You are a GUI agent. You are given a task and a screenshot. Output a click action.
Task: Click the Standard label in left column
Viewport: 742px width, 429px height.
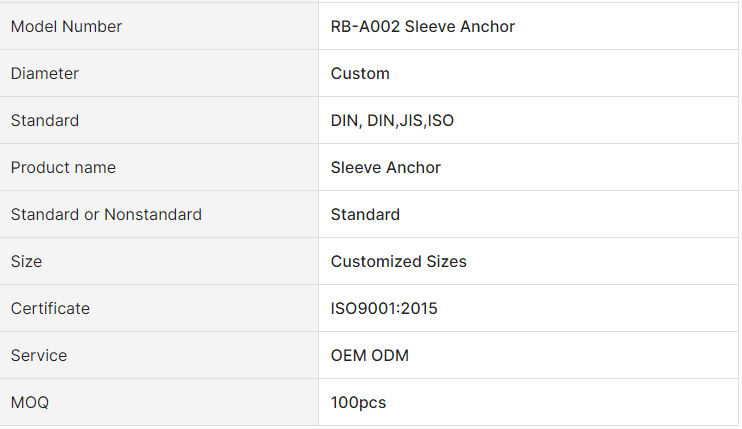45,121
